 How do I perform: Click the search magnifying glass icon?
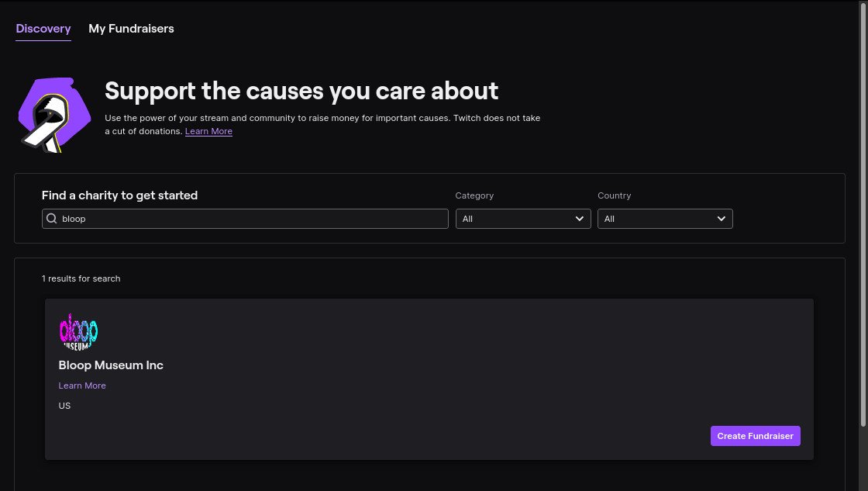coord(51,218)
